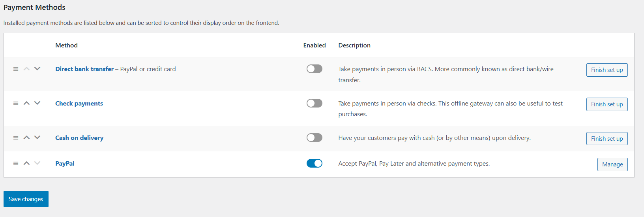Click drag handle for Cash on delivery
The image size is (644, 217).
16,138
